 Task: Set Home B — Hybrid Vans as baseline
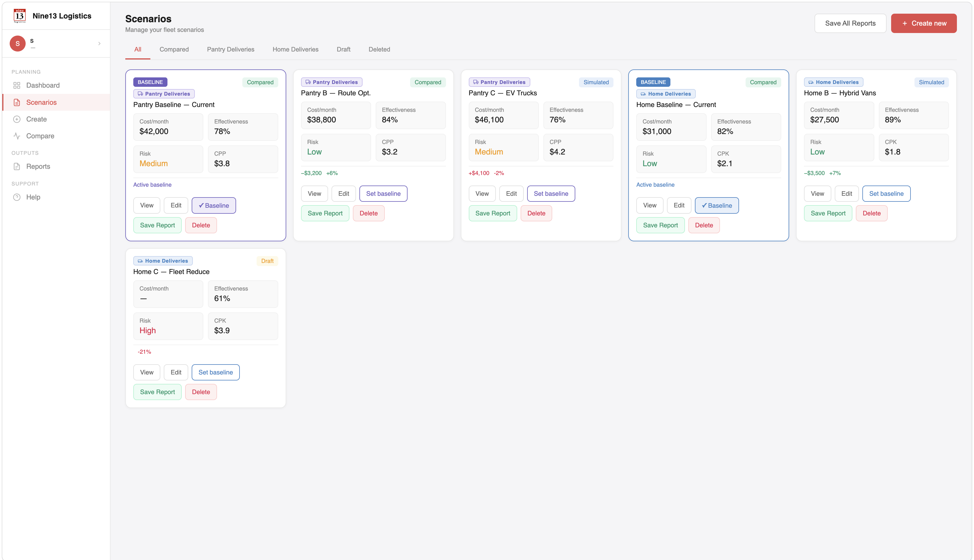pyautogui.click(x=886, y=193)
